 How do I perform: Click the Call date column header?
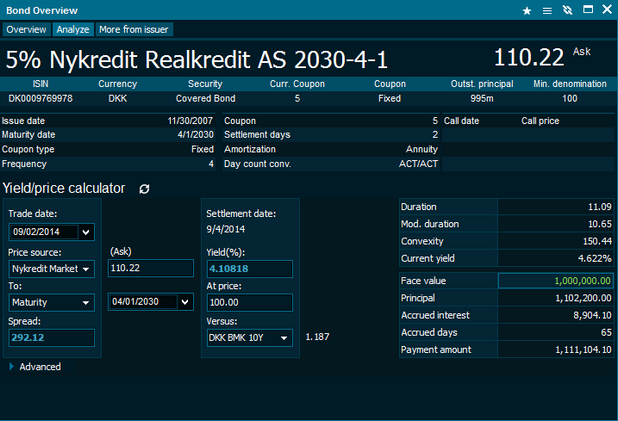461,121
